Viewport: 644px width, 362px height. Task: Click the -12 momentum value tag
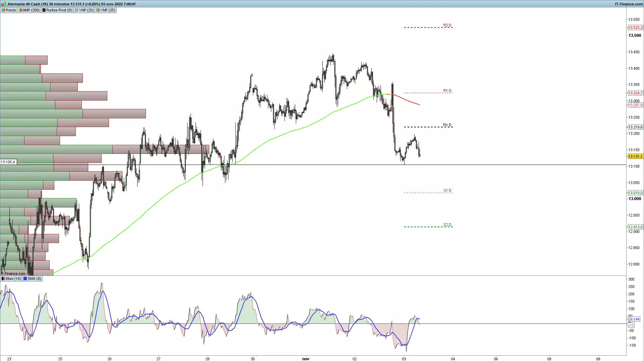point(631,325)
